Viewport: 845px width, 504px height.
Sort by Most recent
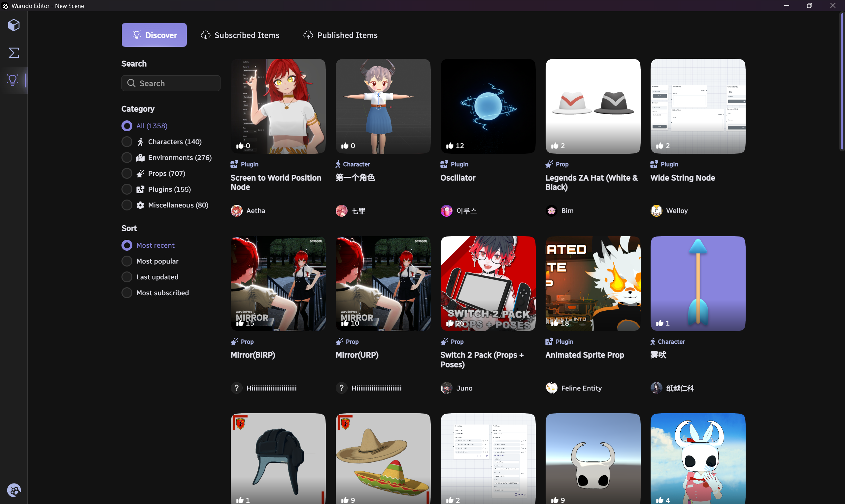127,245
